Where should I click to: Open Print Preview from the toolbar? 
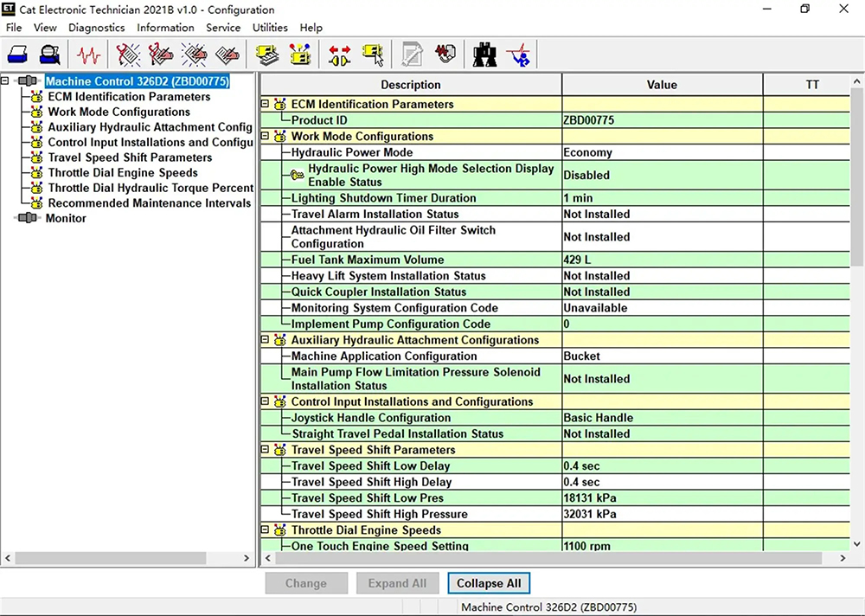[51, 55]
